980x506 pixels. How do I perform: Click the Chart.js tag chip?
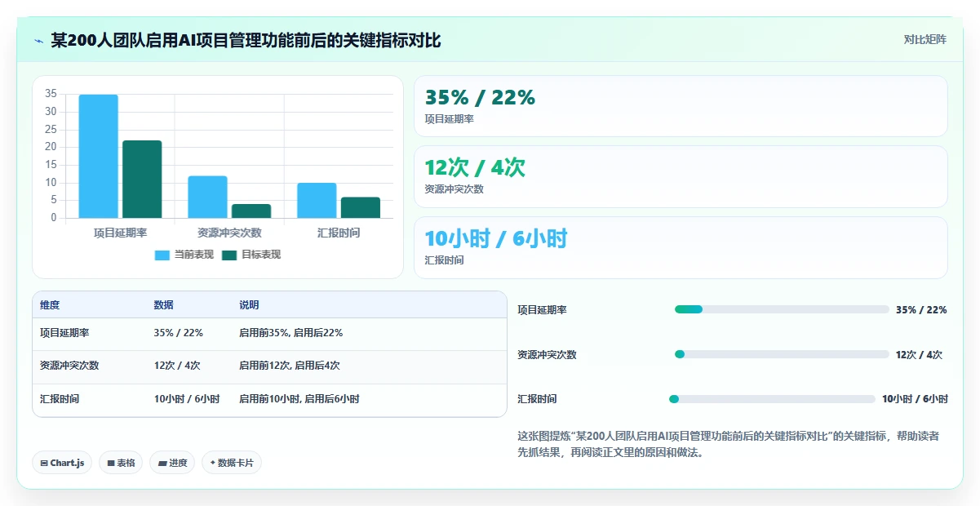[63, 463]
